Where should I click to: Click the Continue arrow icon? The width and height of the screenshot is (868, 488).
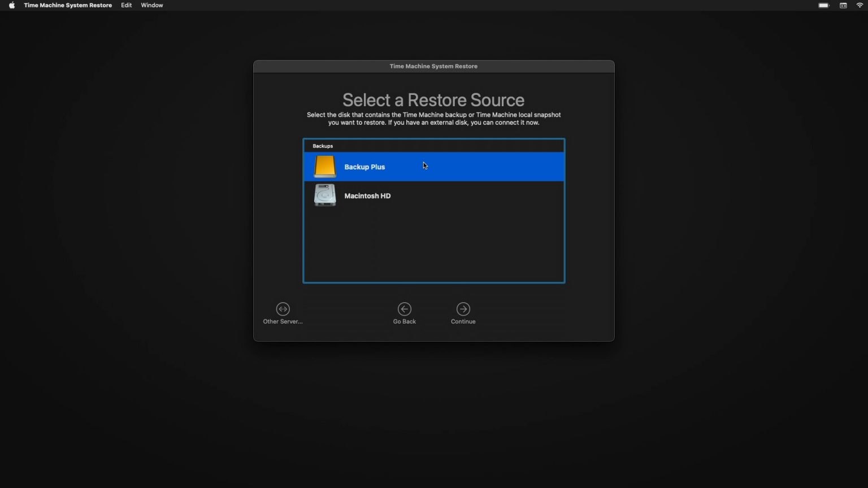tap(463, 309)
